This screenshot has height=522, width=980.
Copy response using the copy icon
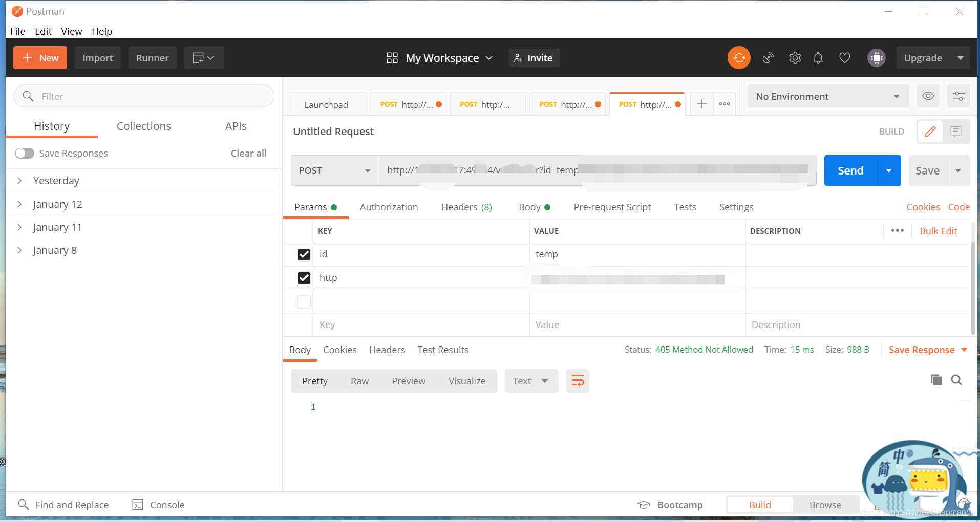pyautogui.click(x=936, y=380)
